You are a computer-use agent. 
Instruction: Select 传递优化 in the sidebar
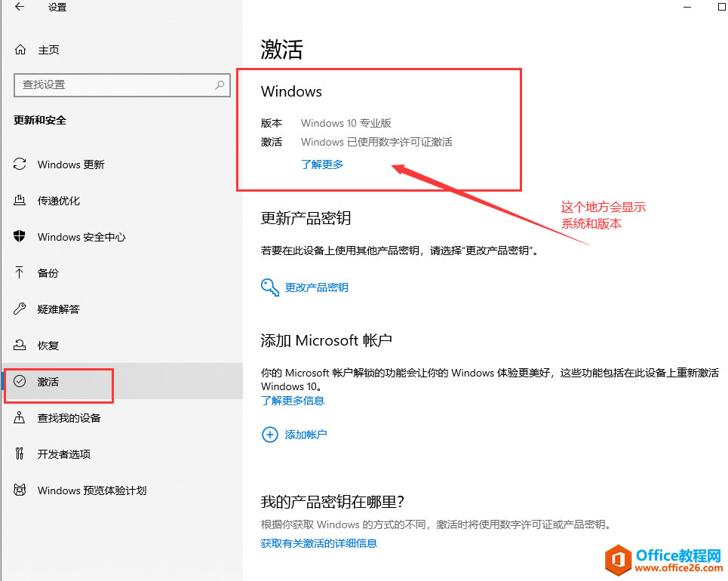click(x=59, y=201)
